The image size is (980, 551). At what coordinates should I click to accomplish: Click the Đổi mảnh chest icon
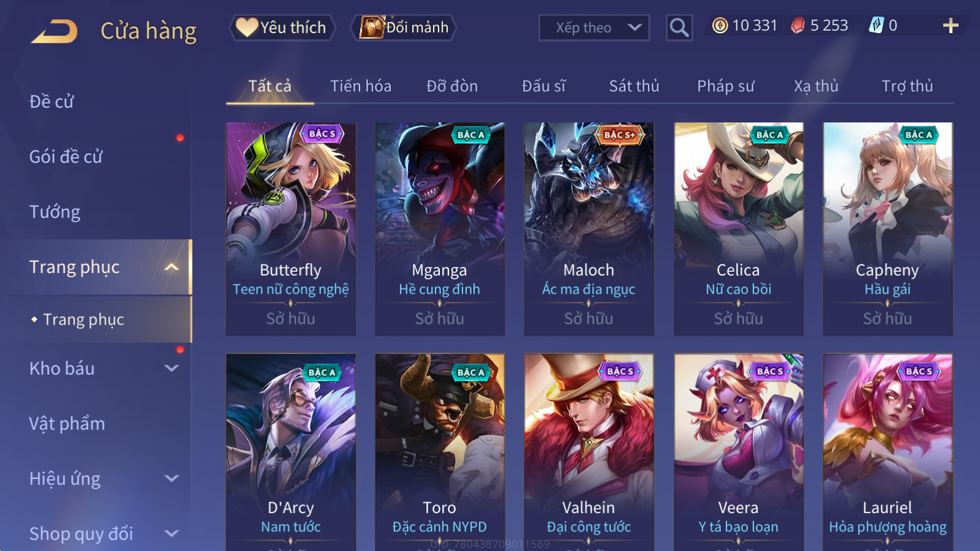point(372,27)
